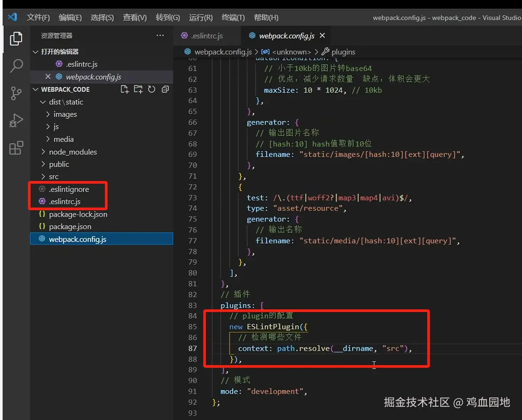Open the Extensions view

16,148
